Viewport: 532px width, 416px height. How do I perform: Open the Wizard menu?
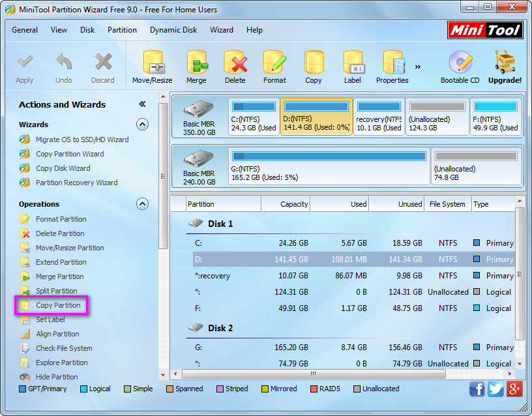(x=222, y=30)
